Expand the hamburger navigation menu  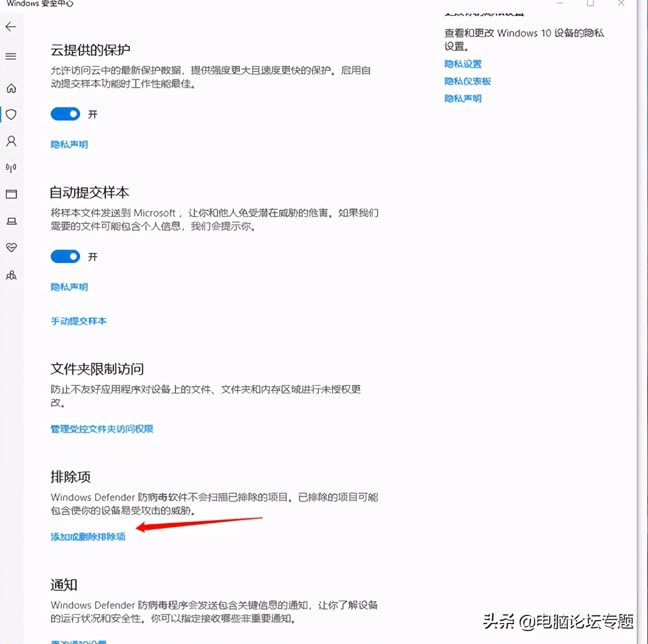click(x=11, y=56)
